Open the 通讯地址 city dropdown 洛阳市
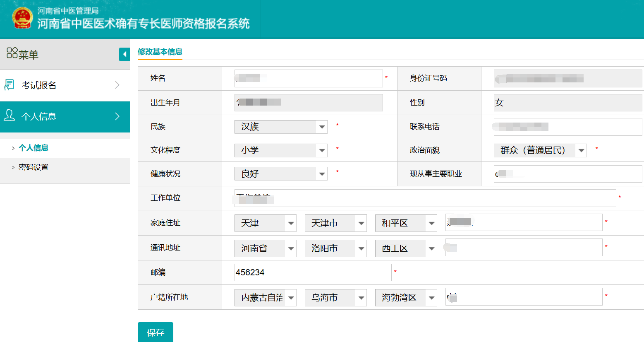The height and width of the screenshot is (342, 644). coord(335,248)
